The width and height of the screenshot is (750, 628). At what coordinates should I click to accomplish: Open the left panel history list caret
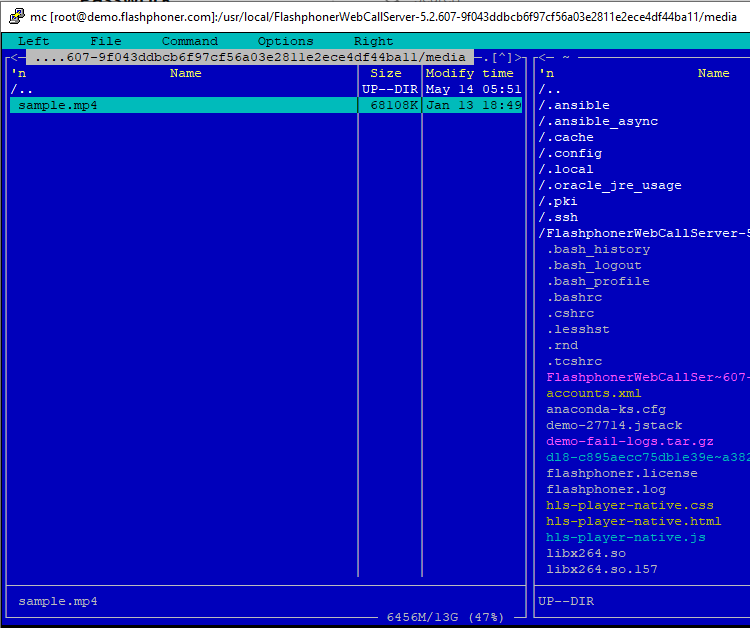[x=502, y=57]
